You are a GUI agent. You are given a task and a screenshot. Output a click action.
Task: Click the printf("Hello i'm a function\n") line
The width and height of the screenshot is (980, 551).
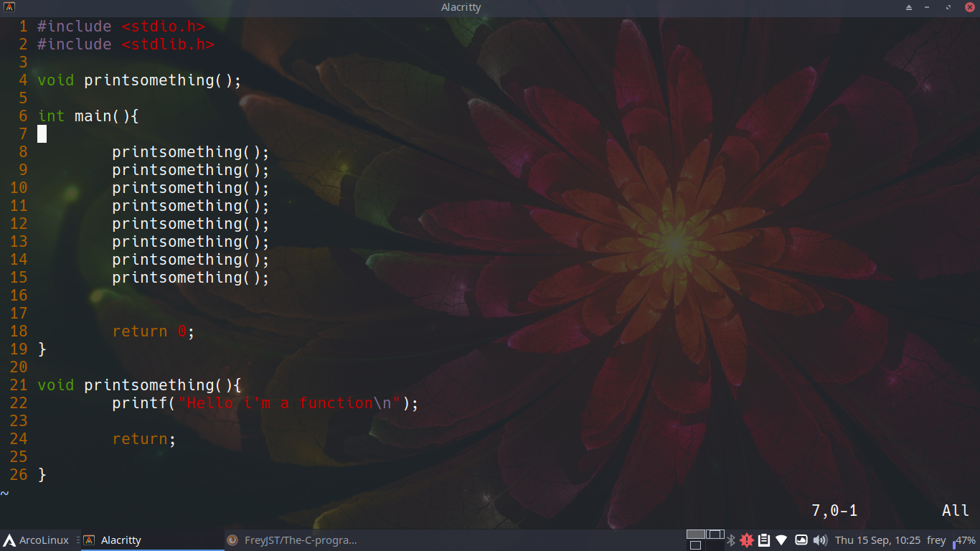click(265, 403)
